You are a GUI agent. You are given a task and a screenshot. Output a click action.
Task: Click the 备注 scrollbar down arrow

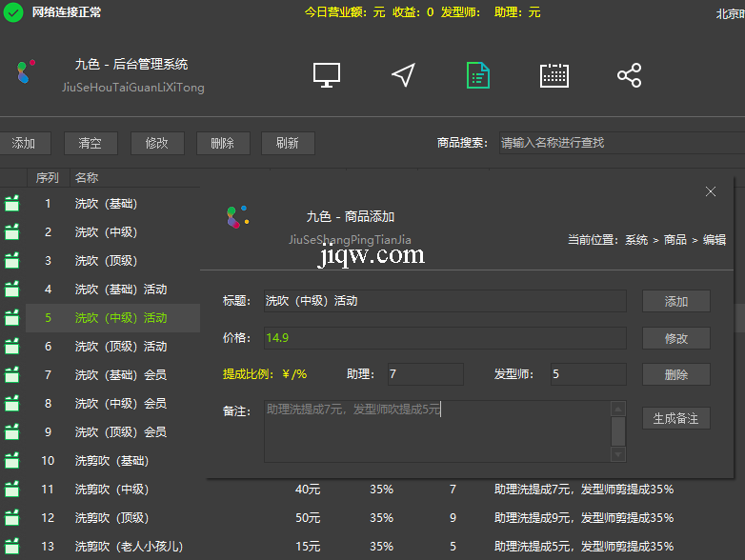(x=618, y=454)
